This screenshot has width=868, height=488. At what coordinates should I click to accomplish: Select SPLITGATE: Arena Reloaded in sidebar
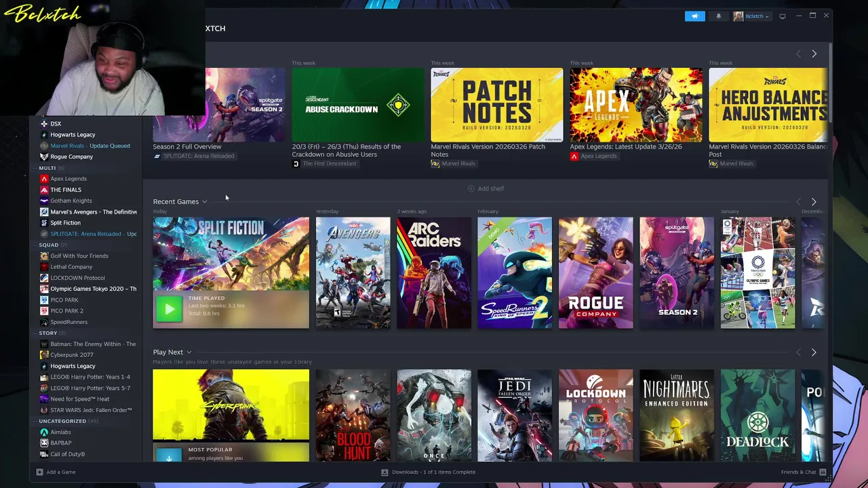point(90,234)
